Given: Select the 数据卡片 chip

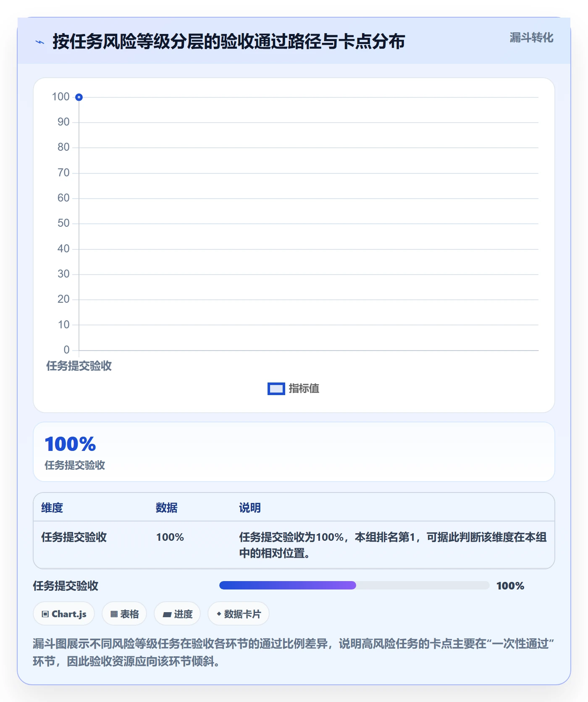Looking at the screenshot, I should pyautogui.click(x=239, y=614).
